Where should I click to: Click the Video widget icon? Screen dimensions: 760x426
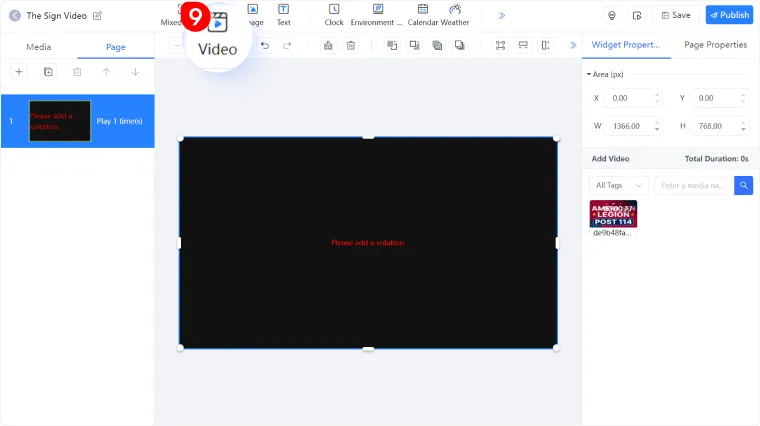218,24
